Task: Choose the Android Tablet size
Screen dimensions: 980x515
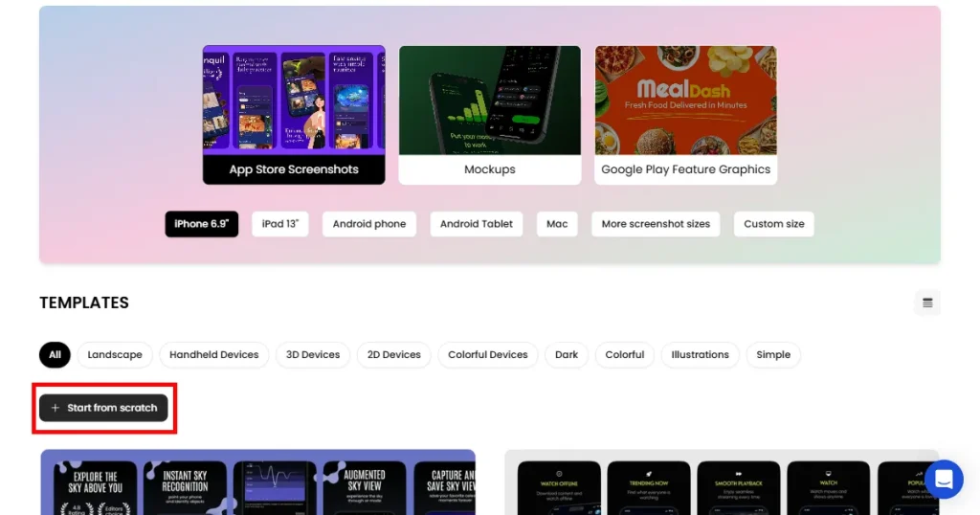Action: point(477,224)
